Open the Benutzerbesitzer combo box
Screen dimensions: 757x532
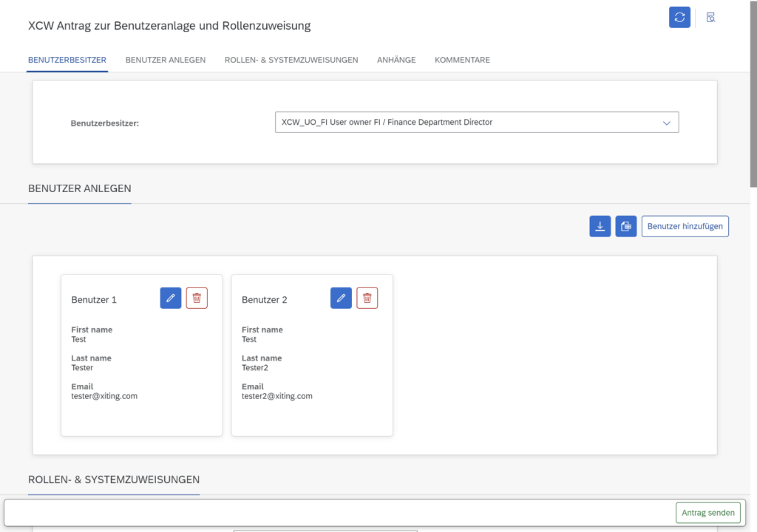pos(477,122)
